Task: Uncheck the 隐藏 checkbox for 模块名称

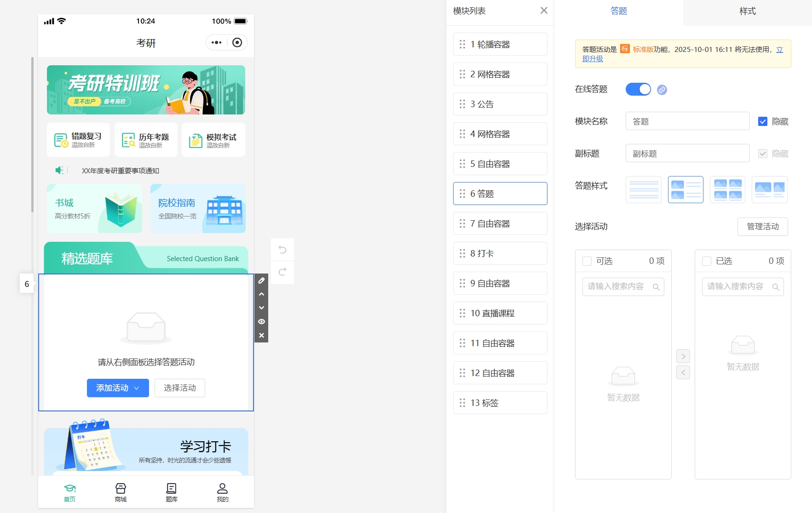Action: pos(762,121)
